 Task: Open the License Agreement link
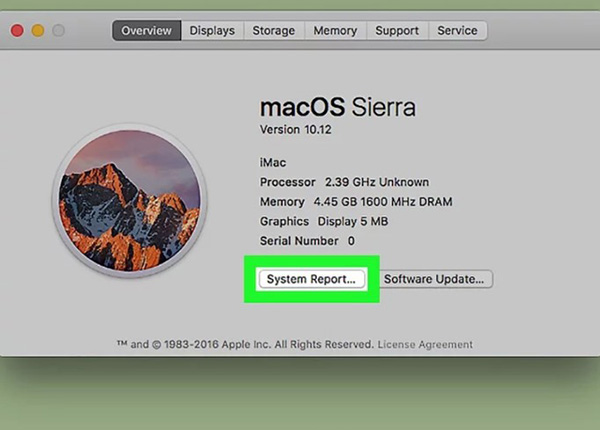(x=425, y=344)
